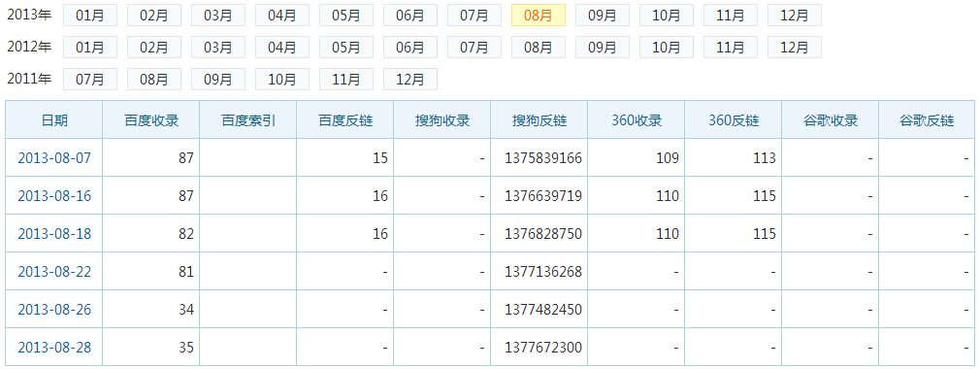
Task: Open 03月 of 2012年
Action: pos(218,47)
